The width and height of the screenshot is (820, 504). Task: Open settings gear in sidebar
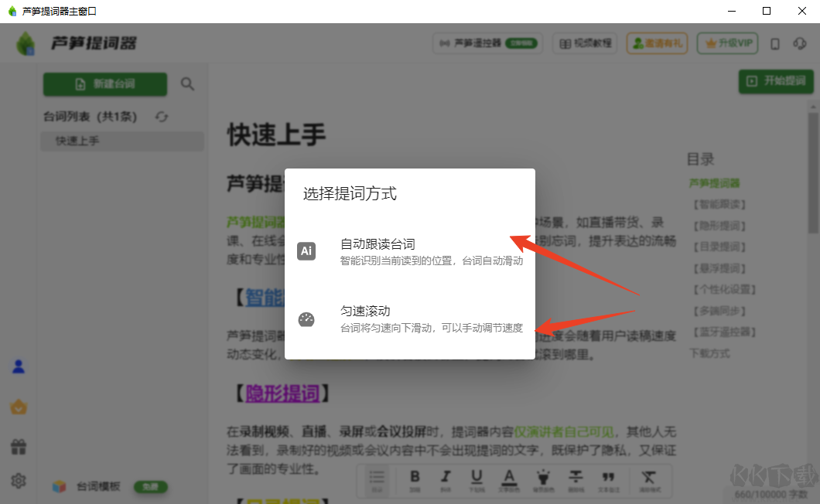tap(19, 481)
